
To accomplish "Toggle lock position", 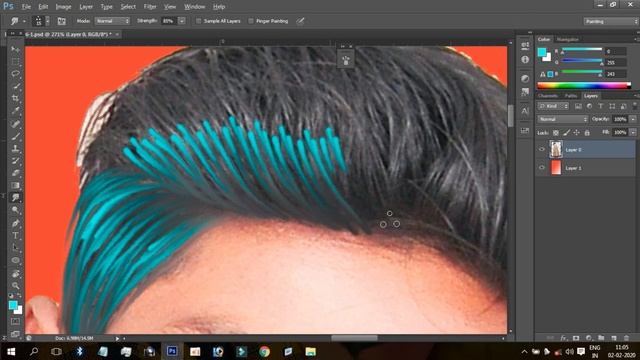I will click(576, 133).
